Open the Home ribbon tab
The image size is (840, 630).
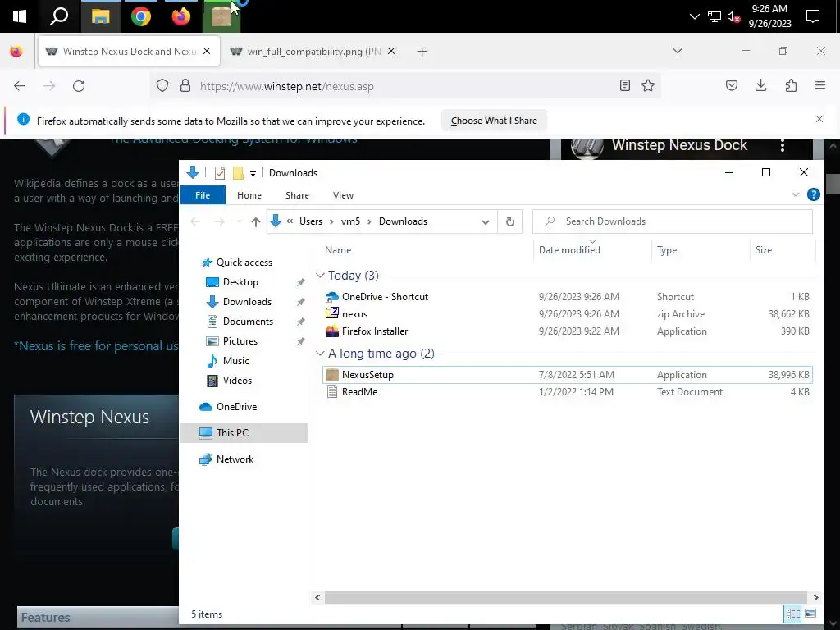(249, 195)
